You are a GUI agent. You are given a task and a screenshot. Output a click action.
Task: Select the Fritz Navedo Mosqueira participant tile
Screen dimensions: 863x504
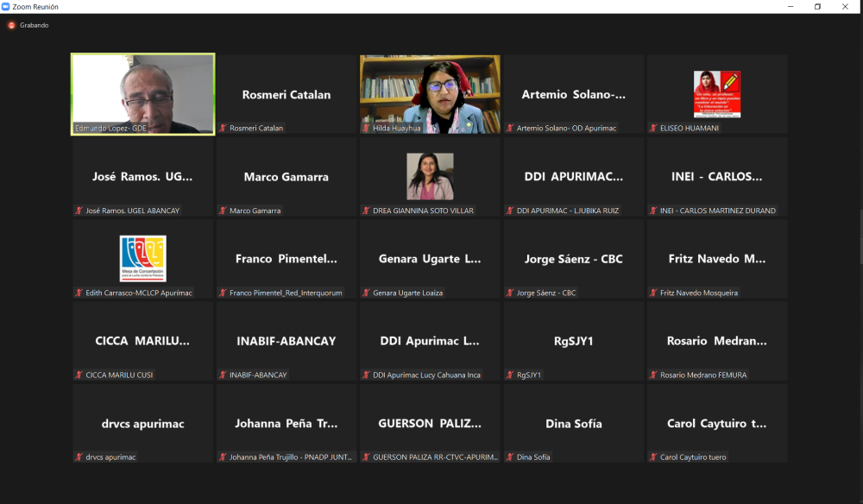click(x=717, y=259)
